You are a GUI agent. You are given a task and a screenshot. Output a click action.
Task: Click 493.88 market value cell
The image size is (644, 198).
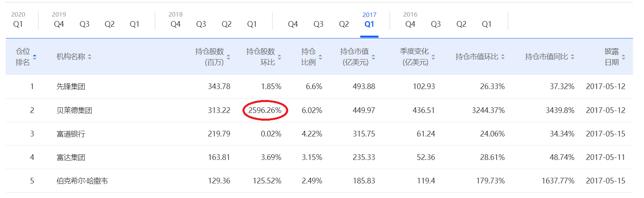(364, 87)
